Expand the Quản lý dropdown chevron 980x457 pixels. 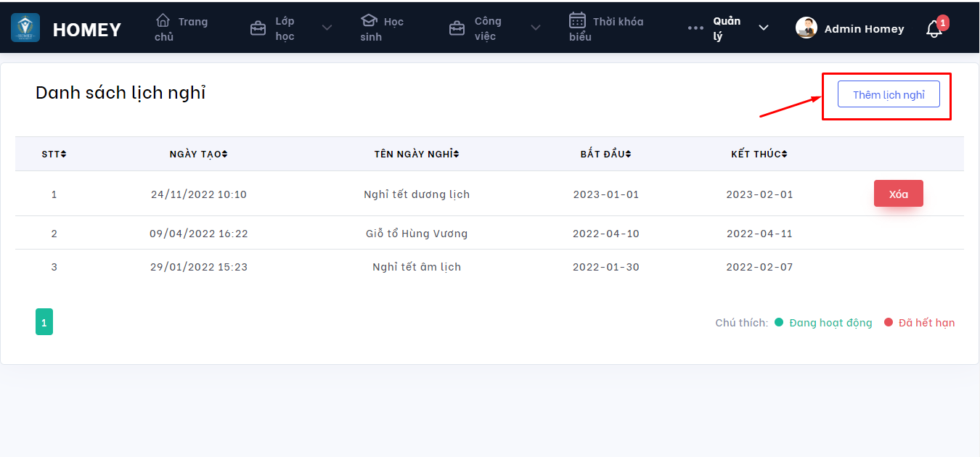click(763, 28)
